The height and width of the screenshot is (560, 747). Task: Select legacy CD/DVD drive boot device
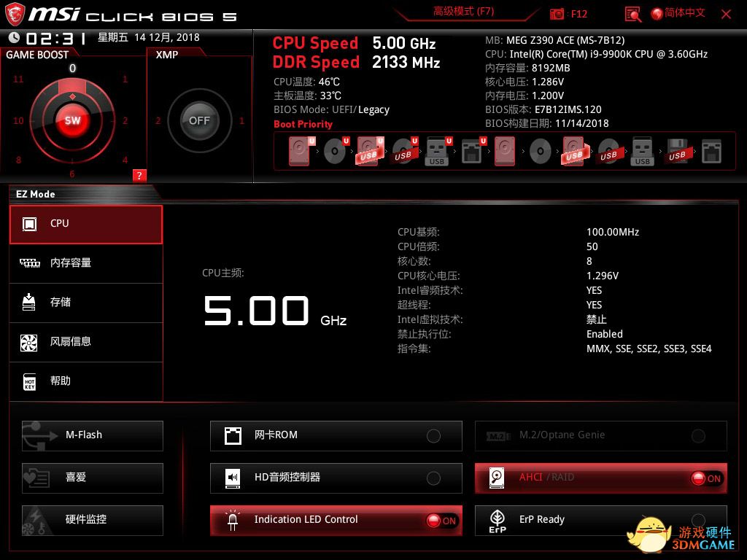541,152
